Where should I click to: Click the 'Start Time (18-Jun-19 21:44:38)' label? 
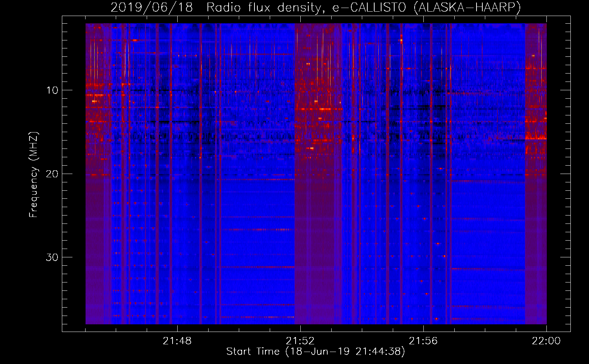point(316,352)
